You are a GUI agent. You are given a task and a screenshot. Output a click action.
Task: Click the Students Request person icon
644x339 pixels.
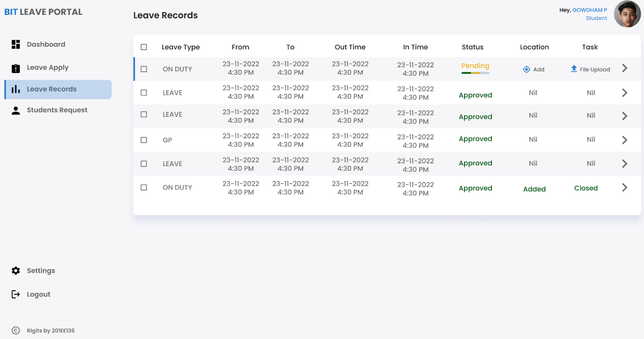(x=15, y=110)
